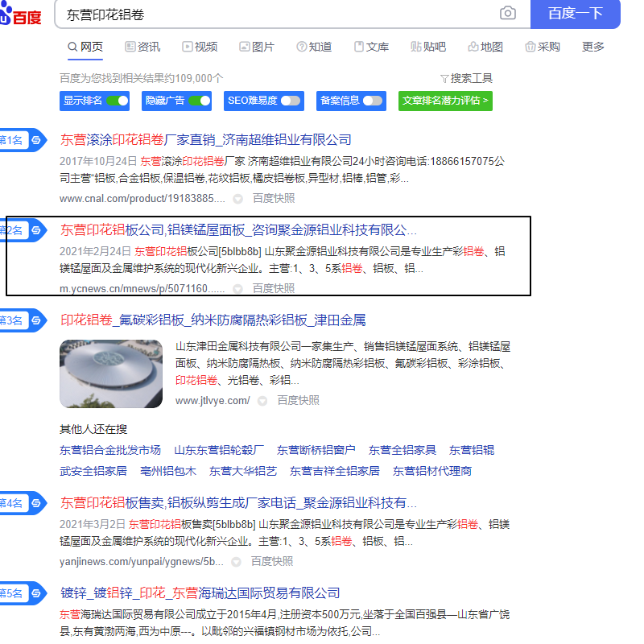Click the rank 4 badge icon

coord(36,503)
